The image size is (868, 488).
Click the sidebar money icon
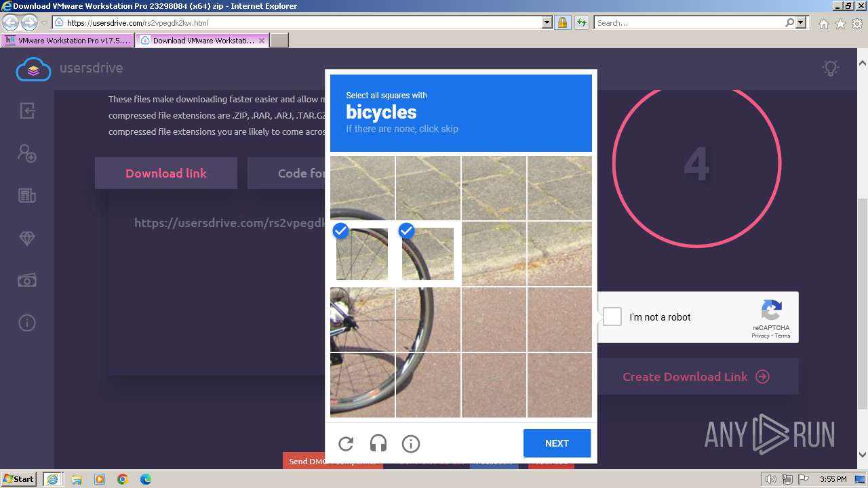click(27, 281)
